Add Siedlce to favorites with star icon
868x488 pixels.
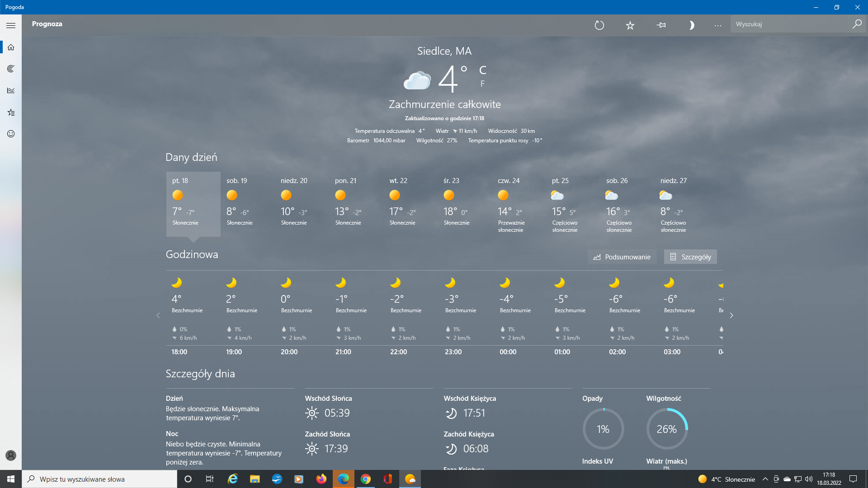pyautogui.click(x=630, y=25)
